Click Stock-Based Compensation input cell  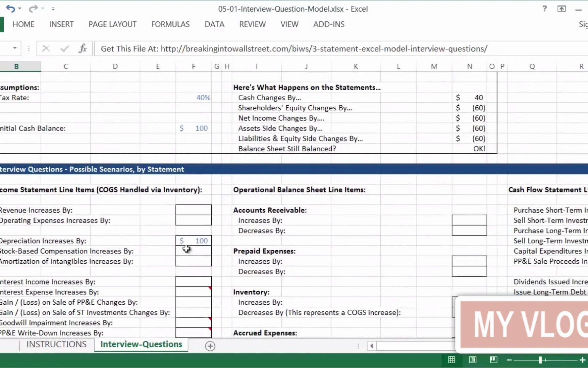point(194,251)
